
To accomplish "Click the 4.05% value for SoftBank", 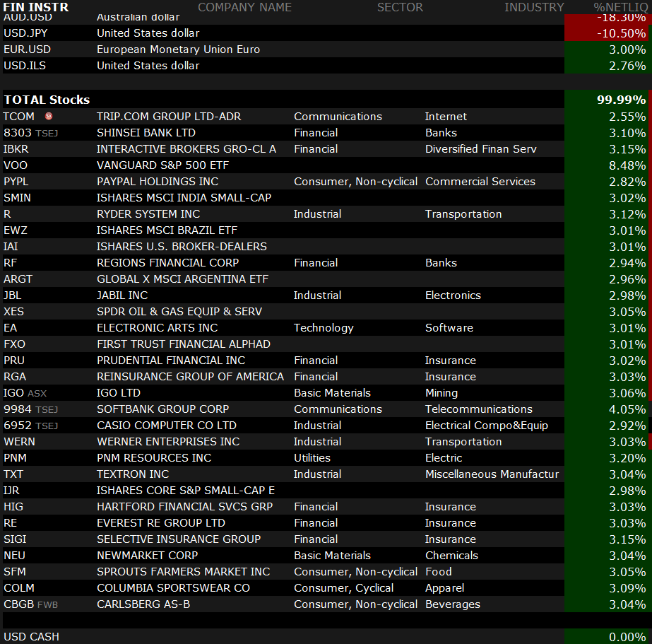I will pos(627,409).
